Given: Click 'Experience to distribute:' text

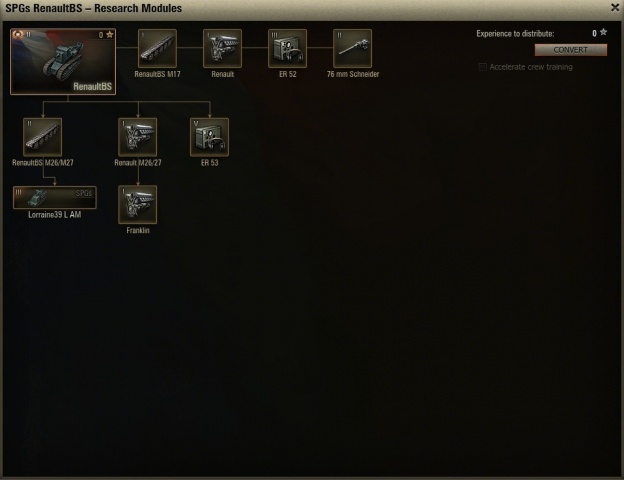Looking at the screenshot, I should (x=515, y=34).
